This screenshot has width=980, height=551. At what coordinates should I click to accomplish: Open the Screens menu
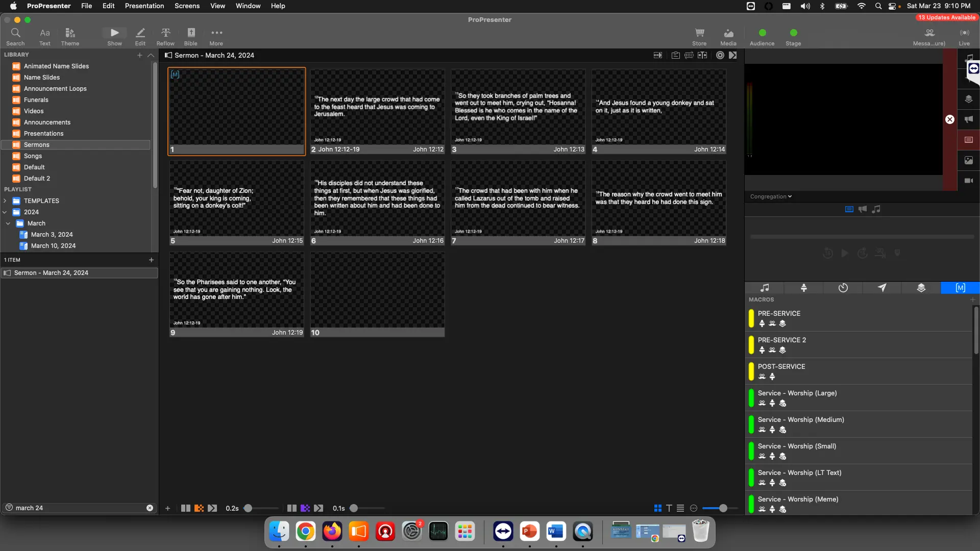tap(187, 6)
